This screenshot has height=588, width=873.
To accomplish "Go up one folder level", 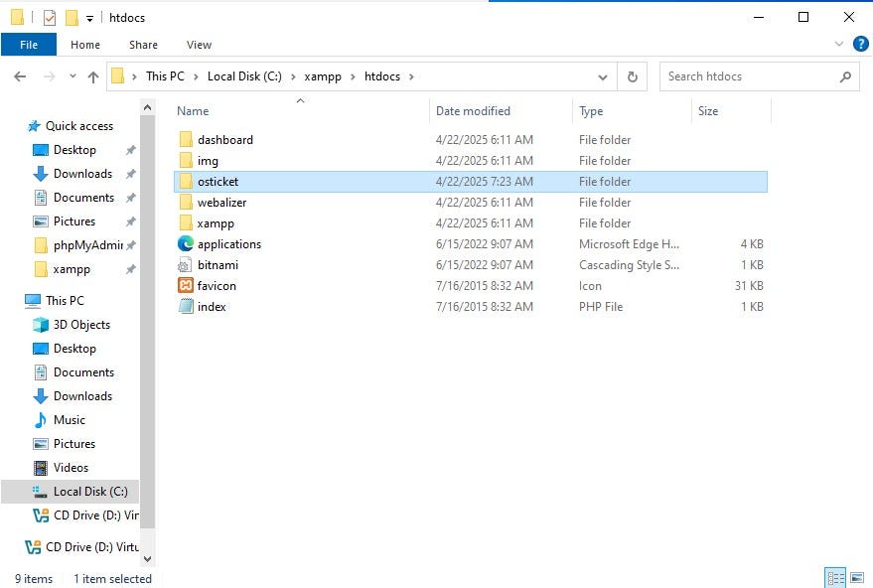I will pos(93,76).
